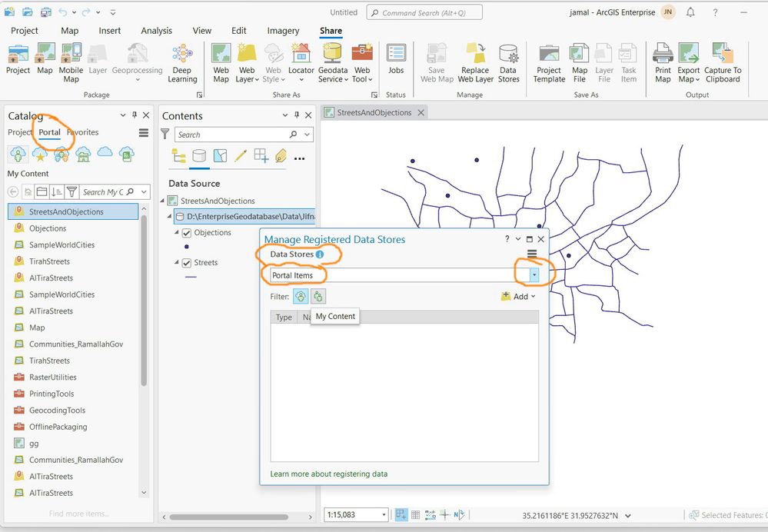768x532 pixels.
Task: Uncheck the Objections layer checkbox
Action: tap(186, 233)
